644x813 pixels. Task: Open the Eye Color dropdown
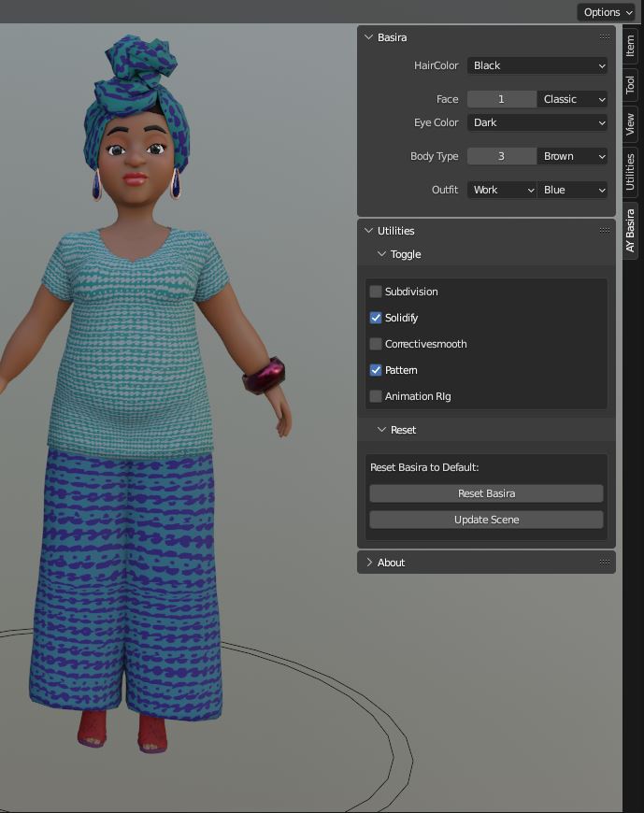[x=537, y=122]
